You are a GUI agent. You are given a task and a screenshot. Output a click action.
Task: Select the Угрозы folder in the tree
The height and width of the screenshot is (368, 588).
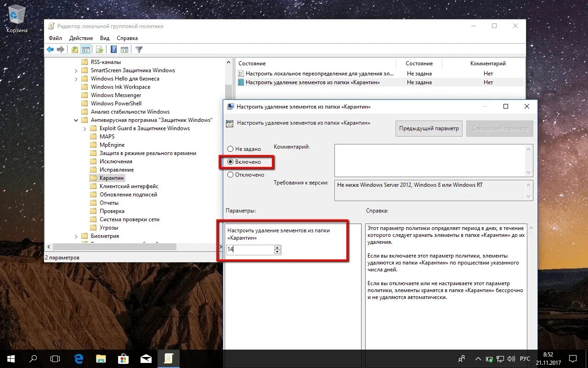click(x=105, y=228)
